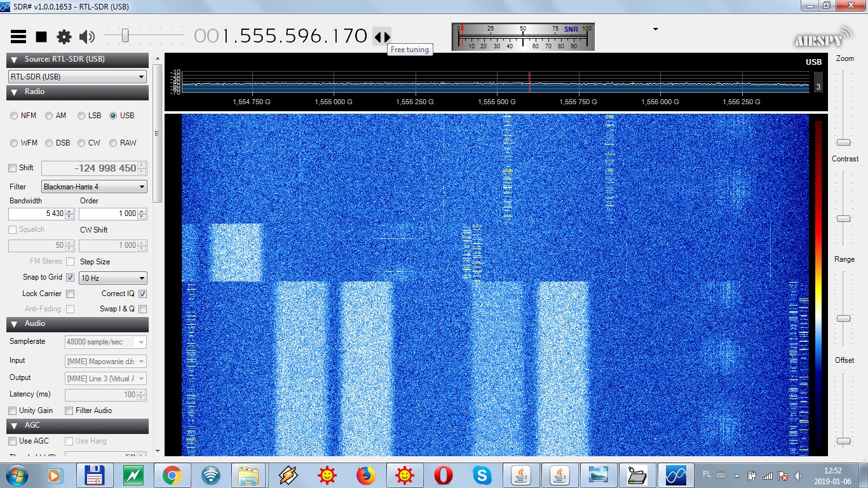Mute audio with the speaker icon
This screenshot has width=868, height=488.
coord(87,37)
